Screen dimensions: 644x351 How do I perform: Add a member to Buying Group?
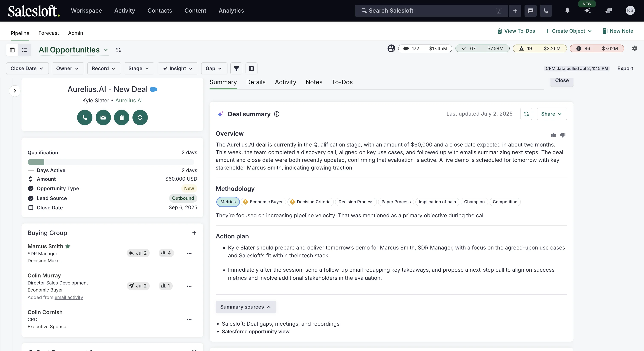(194, 233)
